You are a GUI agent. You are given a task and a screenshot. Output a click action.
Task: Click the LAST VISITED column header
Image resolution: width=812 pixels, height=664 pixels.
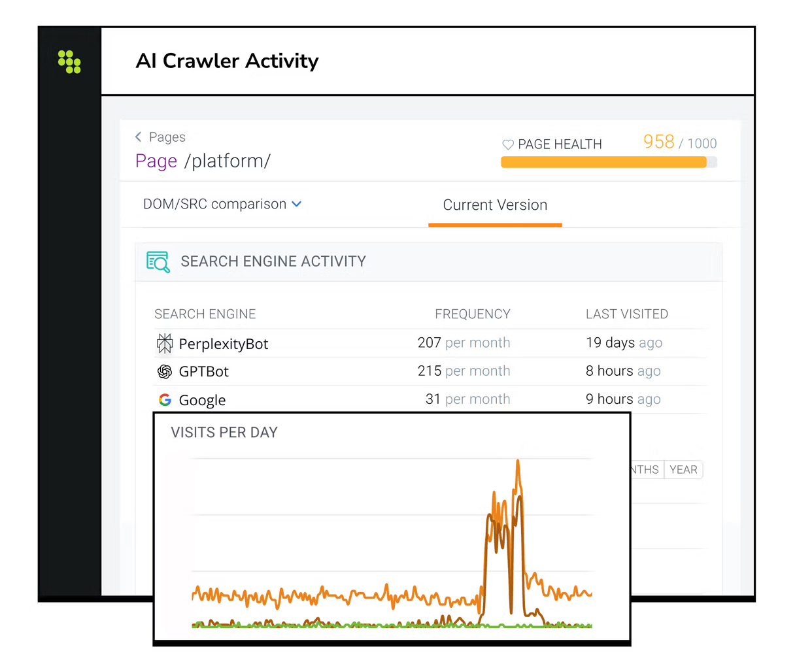tap(627, 314)
